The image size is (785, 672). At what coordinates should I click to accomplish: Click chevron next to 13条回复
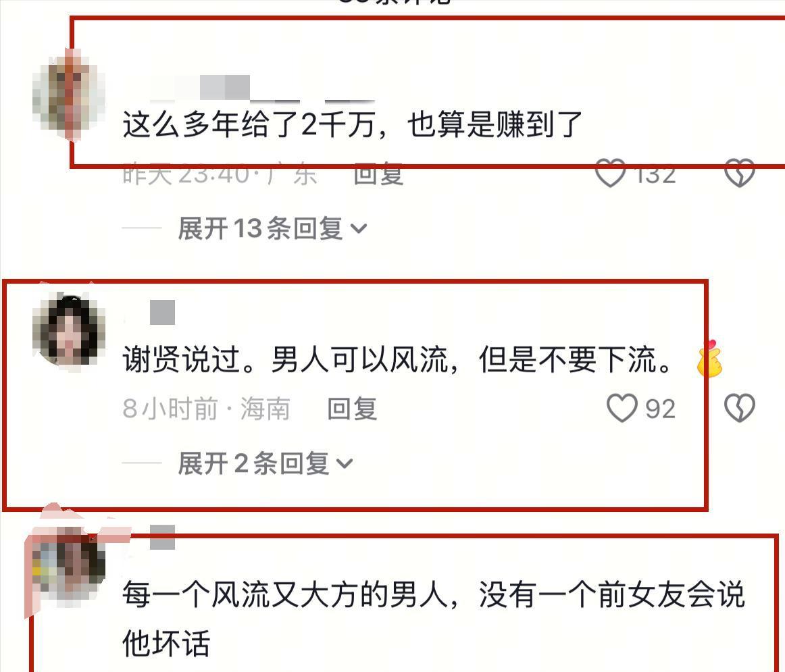[359, 229]
